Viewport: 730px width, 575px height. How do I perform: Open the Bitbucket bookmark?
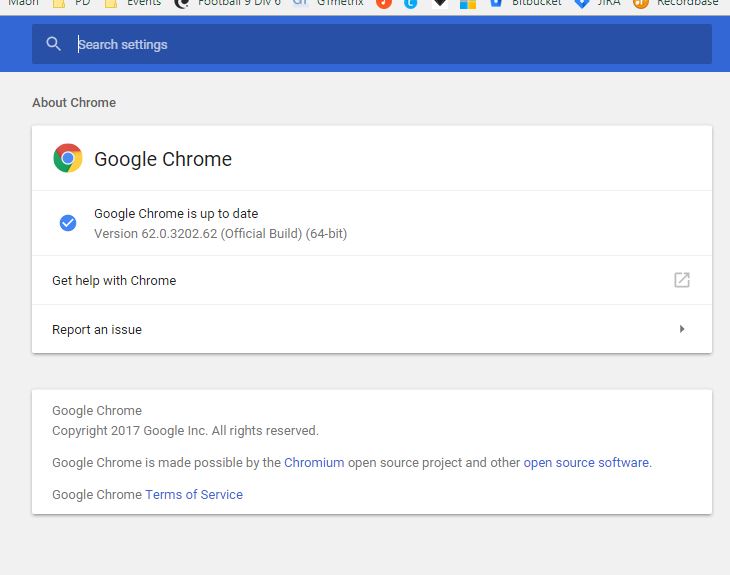[526, 4]
